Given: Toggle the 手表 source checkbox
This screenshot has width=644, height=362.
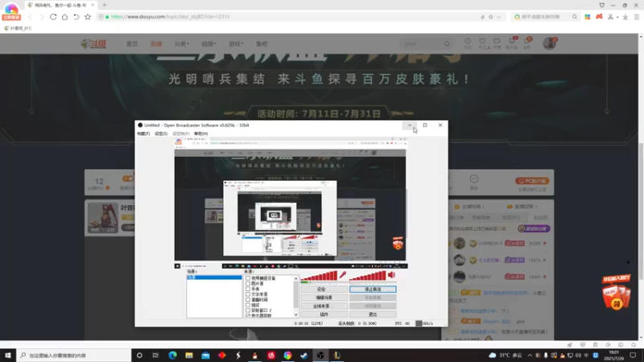Looking at the screenshot, I should coord(248,289).
